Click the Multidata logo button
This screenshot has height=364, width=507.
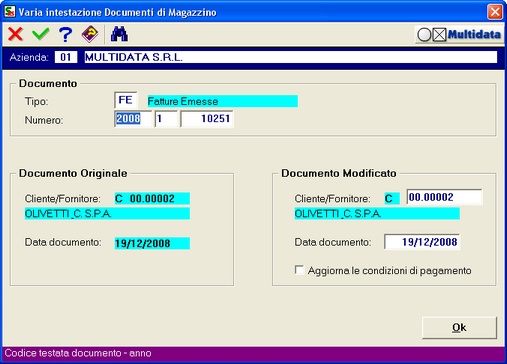tap(459, 34)
